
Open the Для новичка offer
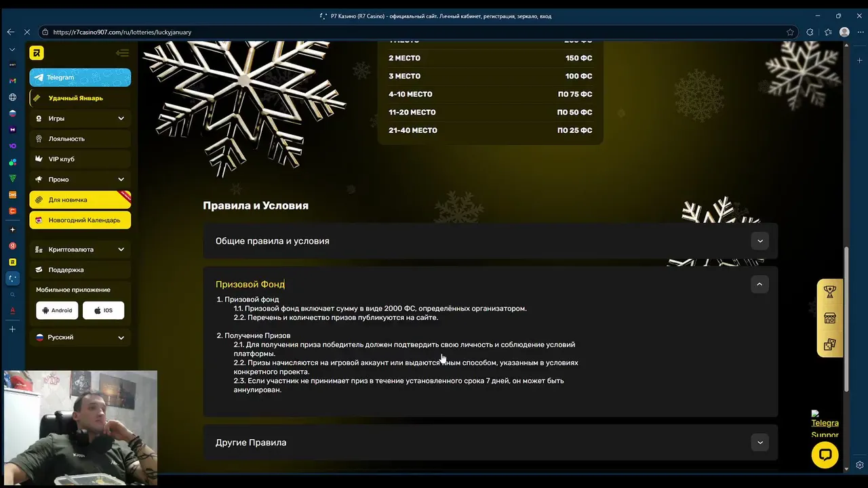(x=80, y=200)
